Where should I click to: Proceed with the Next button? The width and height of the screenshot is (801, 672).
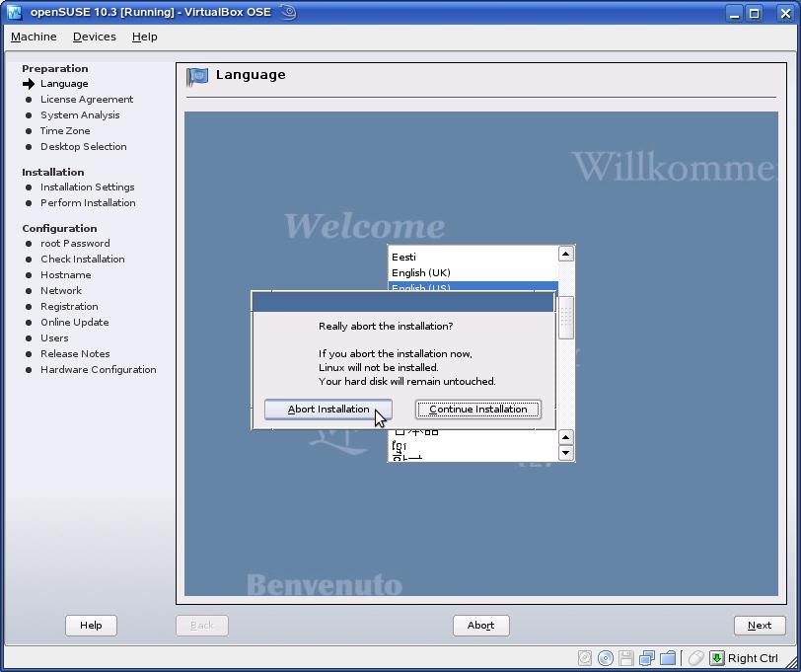[x=760, y=625]
